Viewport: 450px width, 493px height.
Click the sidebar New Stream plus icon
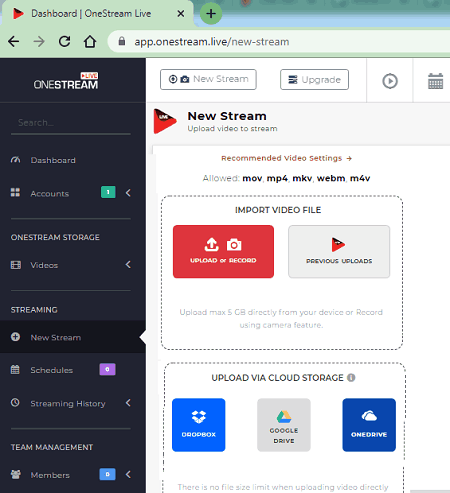15,337
